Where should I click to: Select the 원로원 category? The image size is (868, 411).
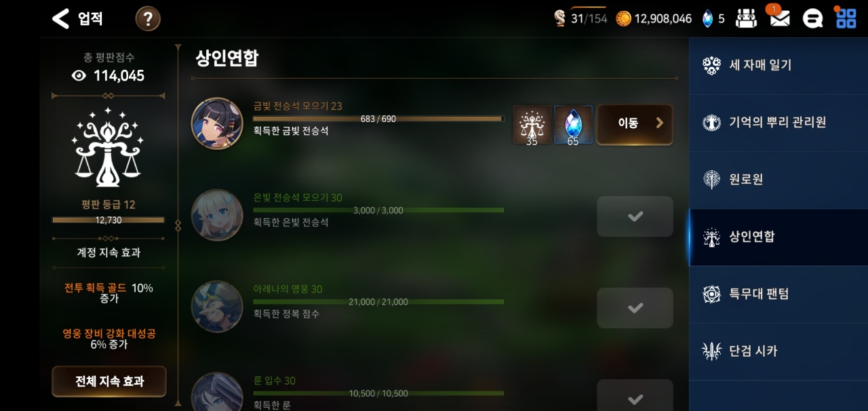pyautogui.click(x=778, y=180)
